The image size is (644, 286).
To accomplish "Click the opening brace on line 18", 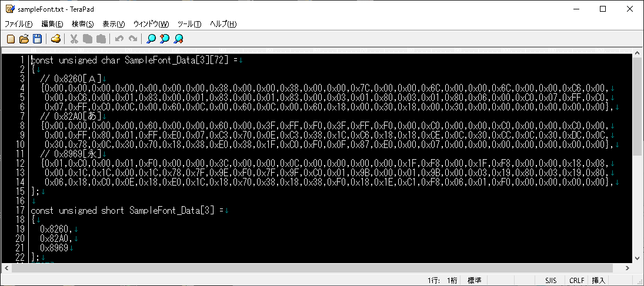I will [x=34, y=220].
